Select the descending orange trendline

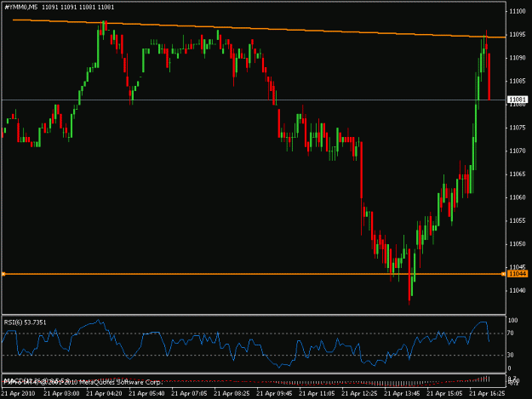pos(258,28)
